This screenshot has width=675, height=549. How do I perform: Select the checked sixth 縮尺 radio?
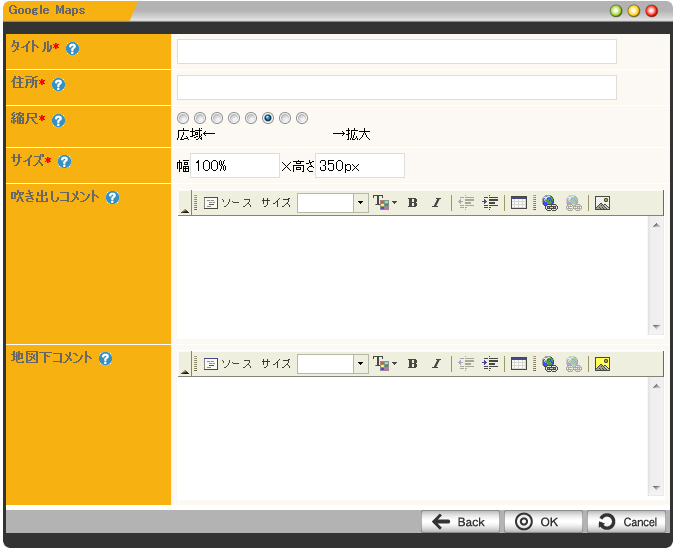click(268, 118)
